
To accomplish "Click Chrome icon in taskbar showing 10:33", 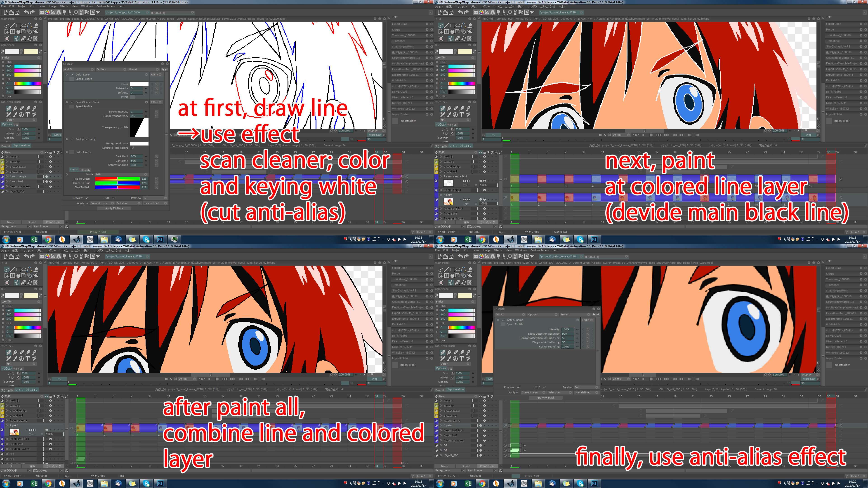I will 48,239.
